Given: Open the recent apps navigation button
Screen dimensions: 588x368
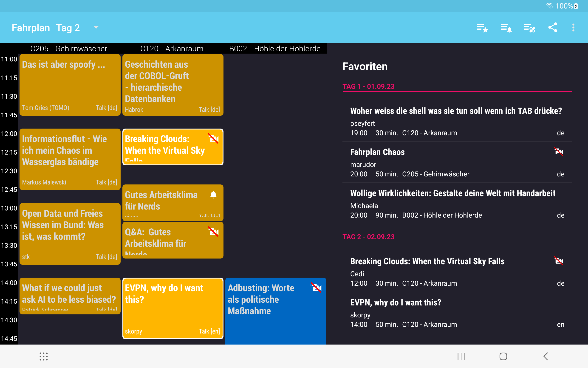Looking at the screenshot, I should point(461,356).
